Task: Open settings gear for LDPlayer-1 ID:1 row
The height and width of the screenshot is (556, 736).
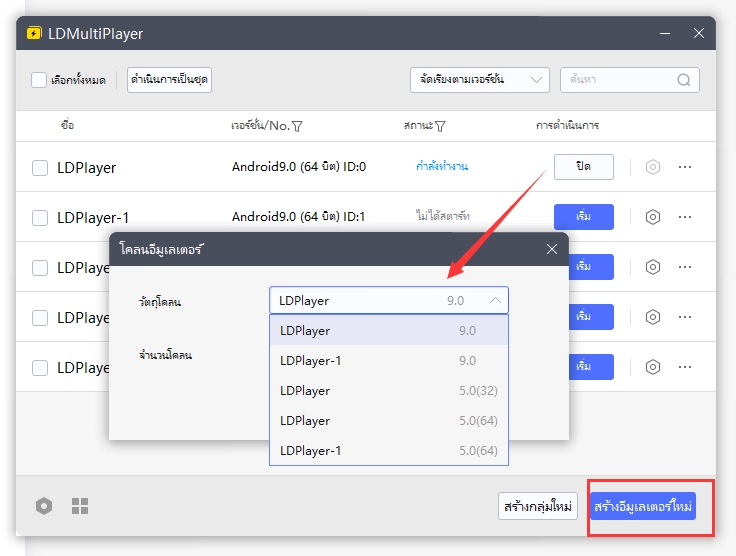Action: [x=652, y=217]
